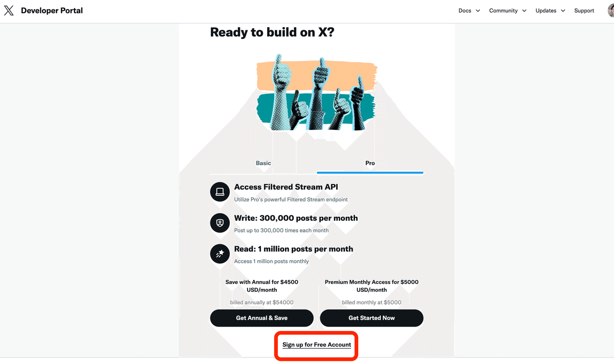Open the profile avatar menu
The height and width of the screenshot is (364, 614).
(x=609, y=11)
